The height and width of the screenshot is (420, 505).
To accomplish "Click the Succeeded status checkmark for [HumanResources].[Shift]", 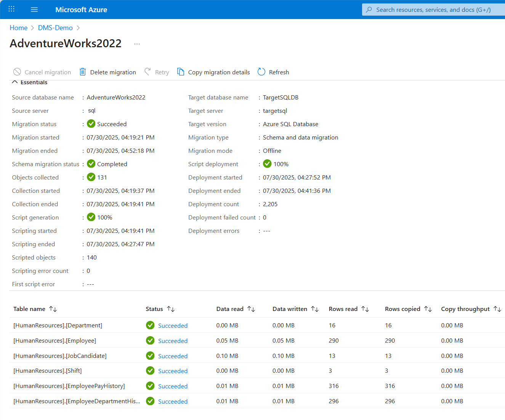I will [x=150, y=370].
